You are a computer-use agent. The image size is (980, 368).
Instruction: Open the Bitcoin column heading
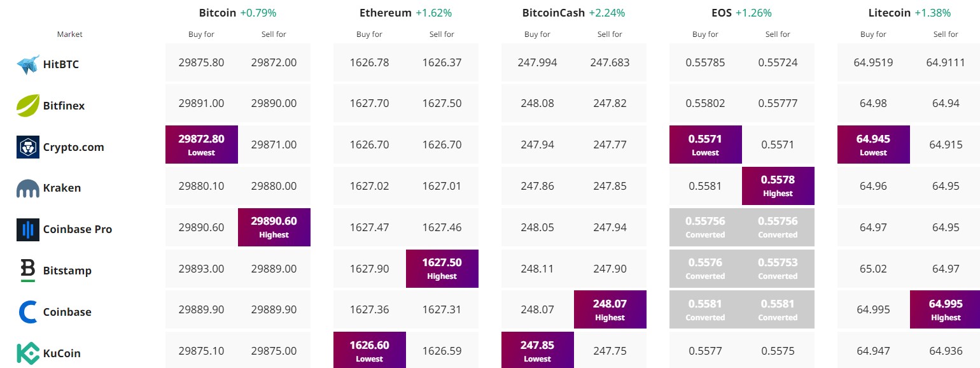[217, 13]
